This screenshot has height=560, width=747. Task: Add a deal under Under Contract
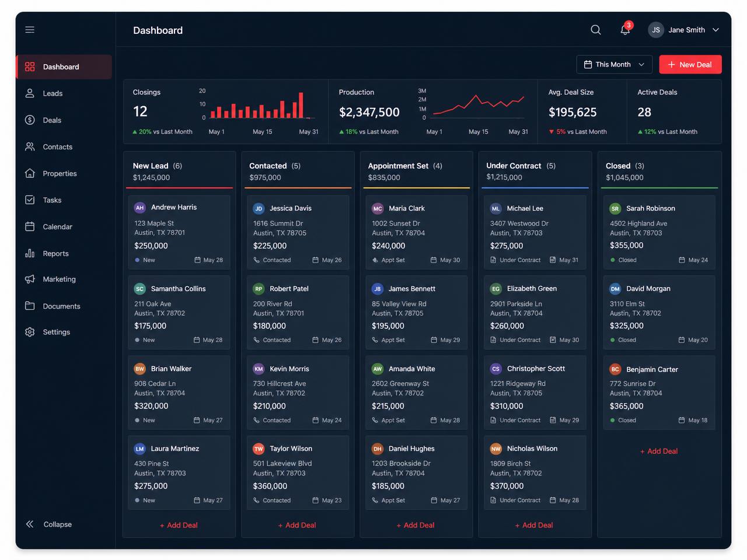534,525
